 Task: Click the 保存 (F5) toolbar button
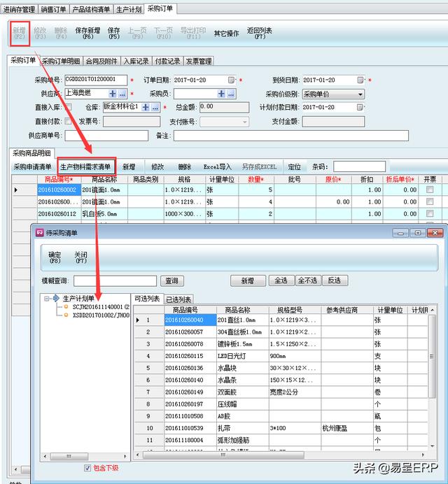click(x=114, y=33)
